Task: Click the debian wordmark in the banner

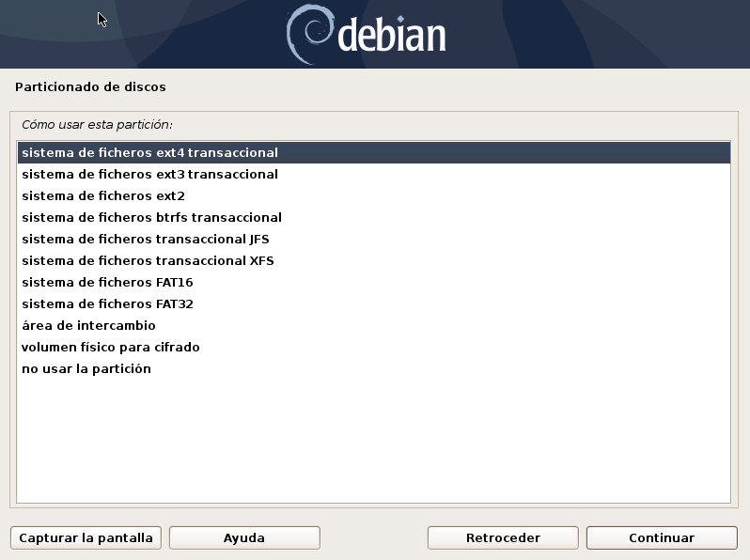Action: point(391,36)
